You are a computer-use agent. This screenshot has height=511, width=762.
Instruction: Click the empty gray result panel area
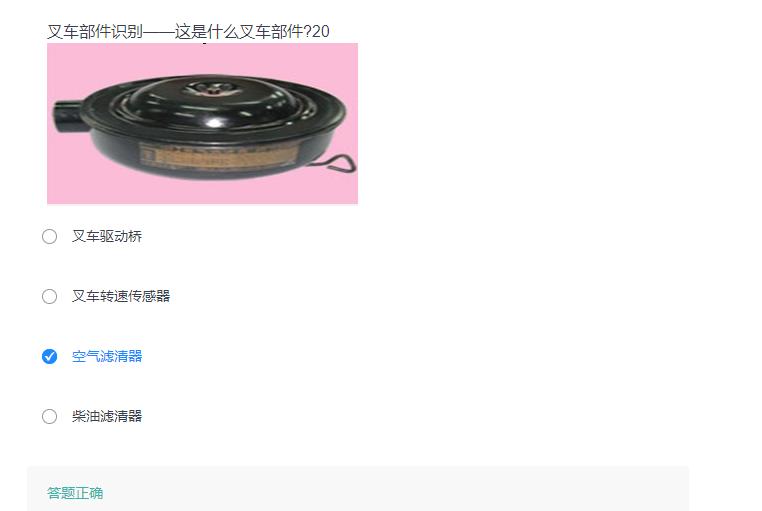[x=389, y=491]
